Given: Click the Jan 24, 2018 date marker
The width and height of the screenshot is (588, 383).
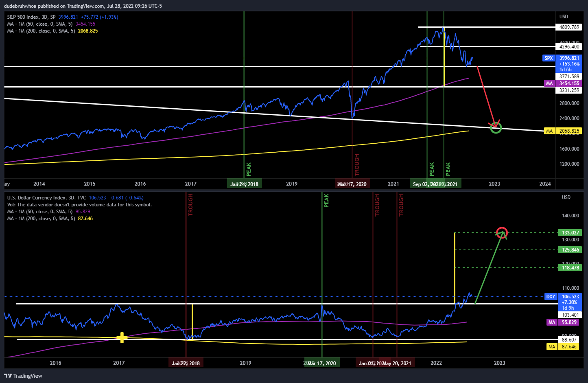Looking at the screenshot, I should coord(244,184).
